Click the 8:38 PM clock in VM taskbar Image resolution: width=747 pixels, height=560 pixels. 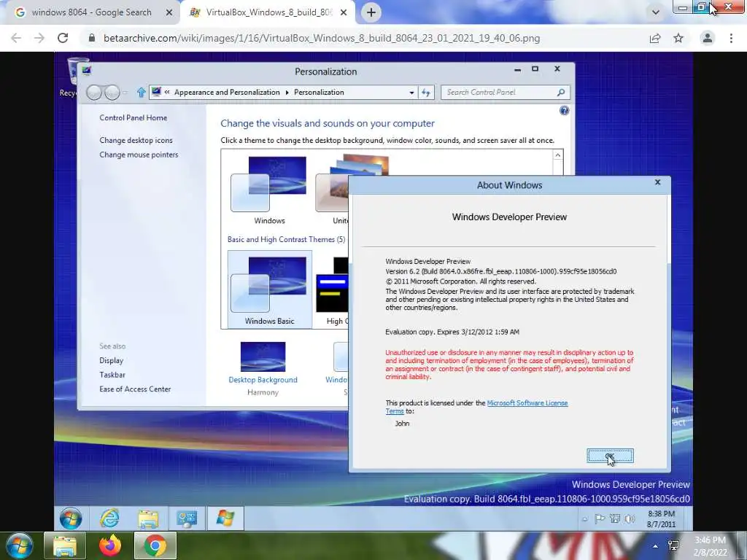661,518
